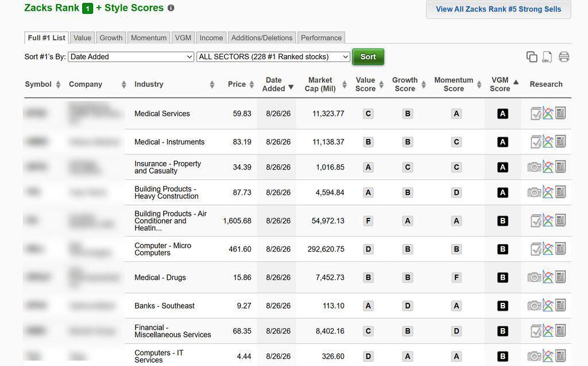Sort the table by Market Cap column
Viewport: 588px width, 366px height.
pos(325,84)
